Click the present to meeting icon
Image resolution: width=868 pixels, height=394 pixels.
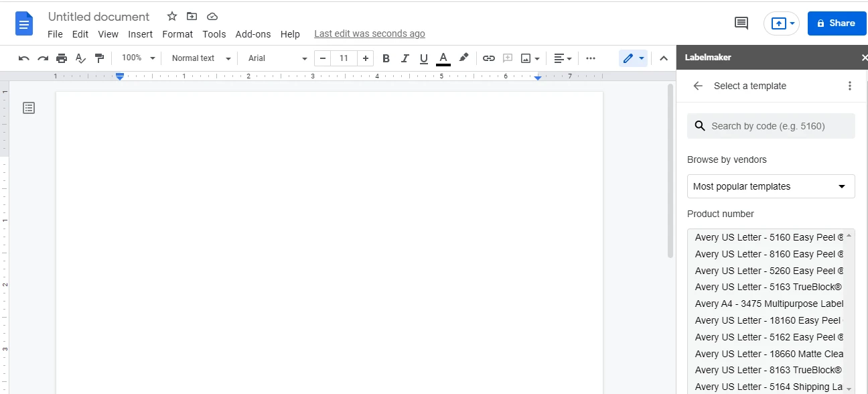778,23
